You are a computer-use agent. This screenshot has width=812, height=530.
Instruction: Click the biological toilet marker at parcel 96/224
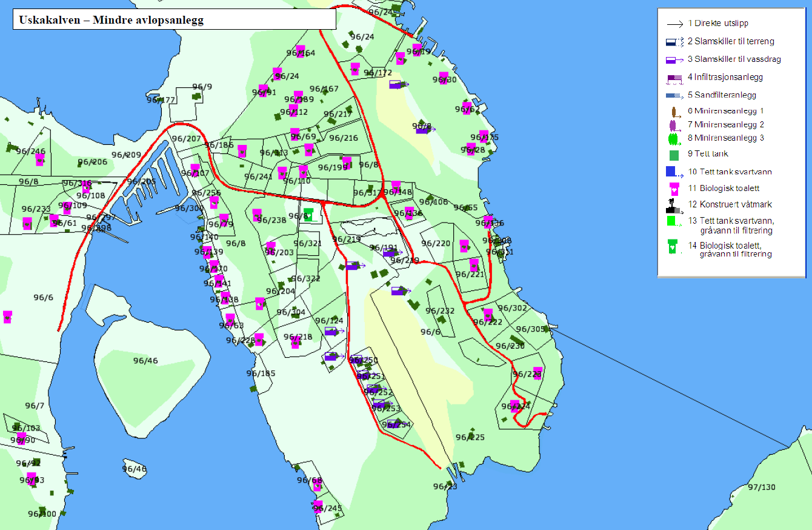[514, 406]
